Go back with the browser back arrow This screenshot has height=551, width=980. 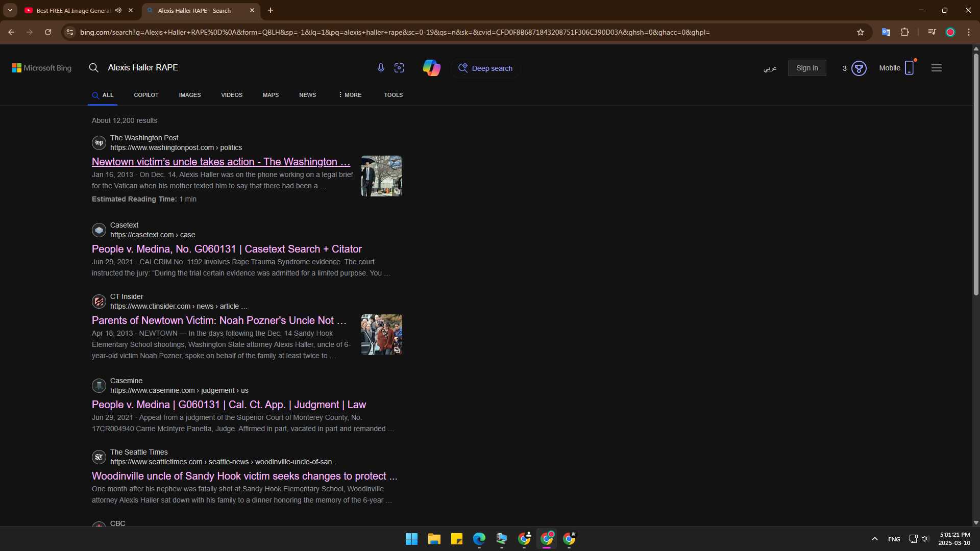tap(11, 32)
